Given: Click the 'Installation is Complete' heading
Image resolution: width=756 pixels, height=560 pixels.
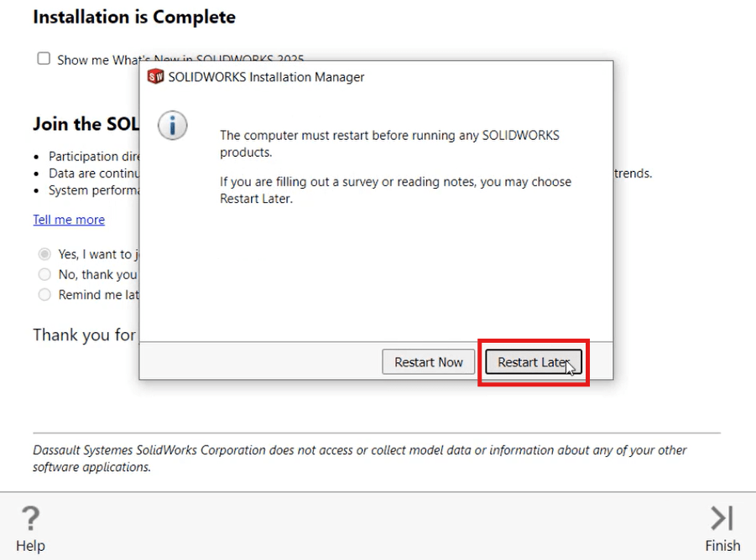Looking at the screenshot, I should point(133,16).
